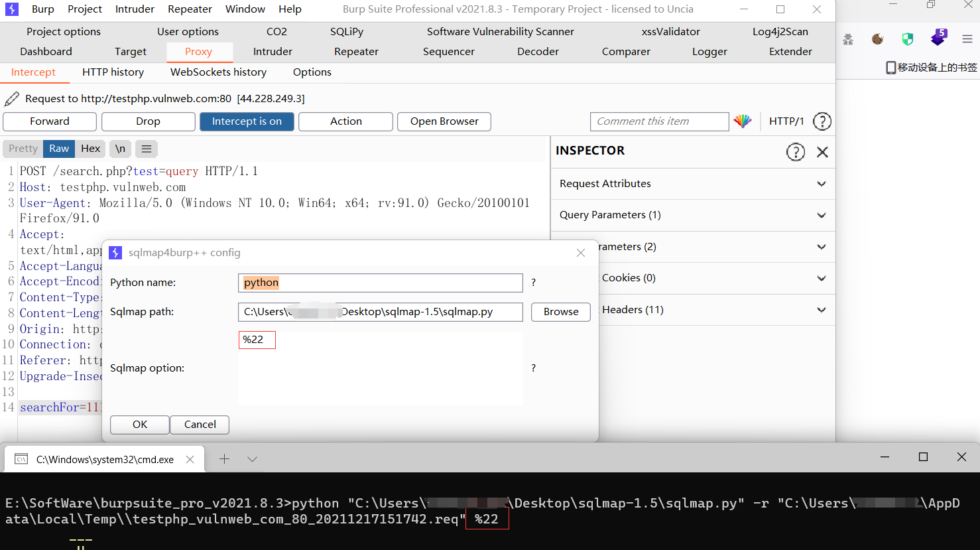This screenshot has width=980, height=550.
Task: Open Inspector help question mark icon
Action: click(x=795, y=152)
